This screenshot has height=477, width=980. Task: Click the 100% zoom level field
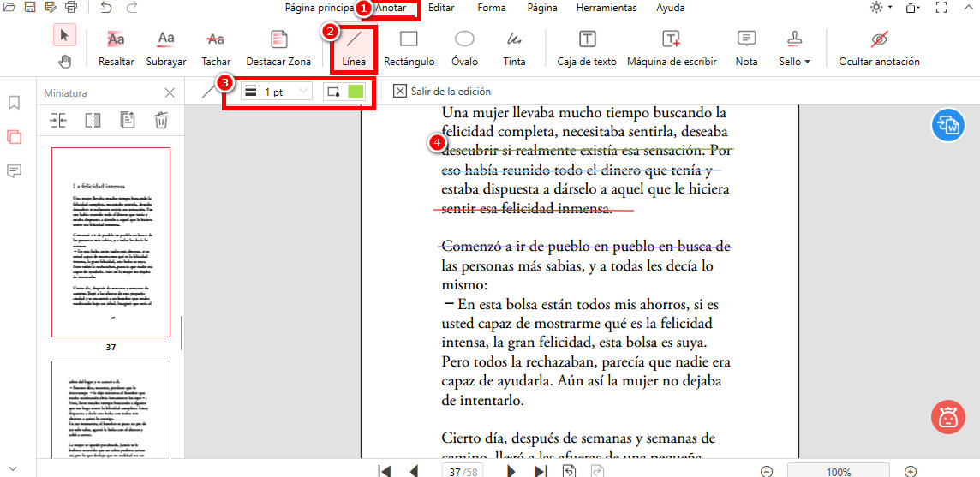pyautogui.click(x=838, y=471)
